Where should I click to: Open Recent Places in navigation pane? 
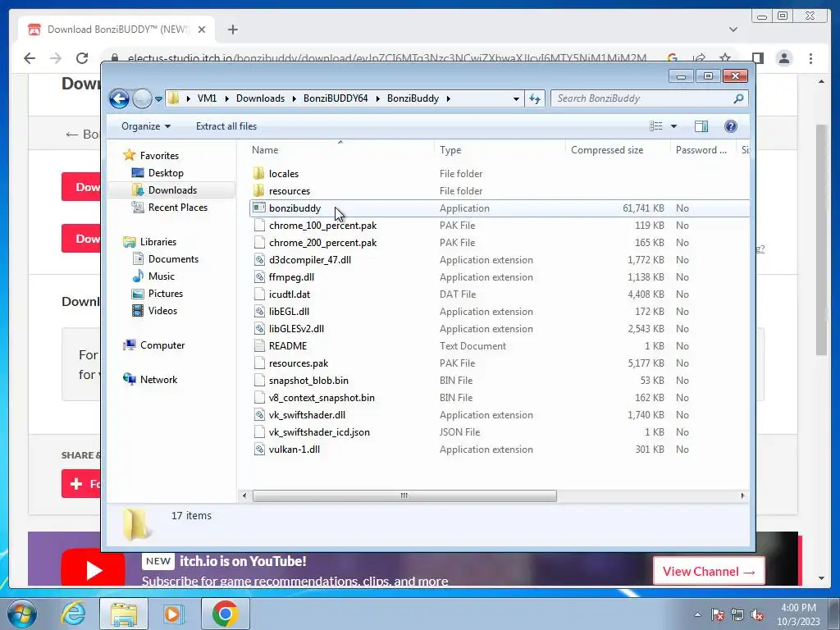pos(177,208)
